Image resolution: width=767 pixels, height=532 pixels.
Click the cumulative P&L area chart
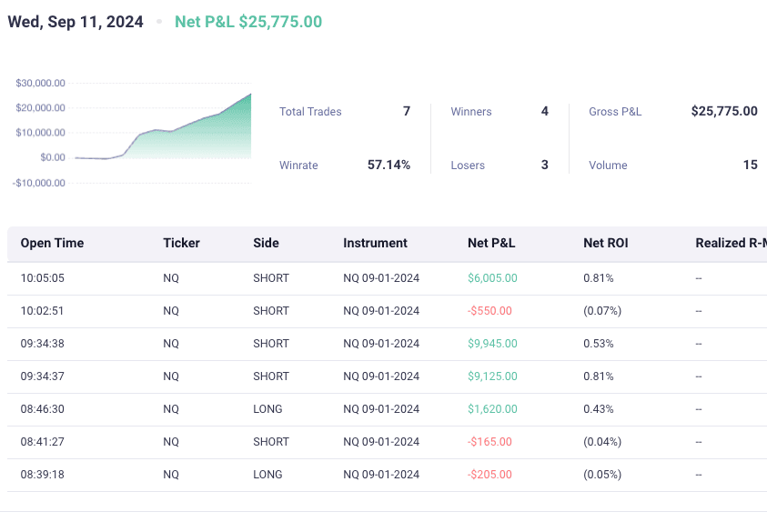tap(182, 136)
